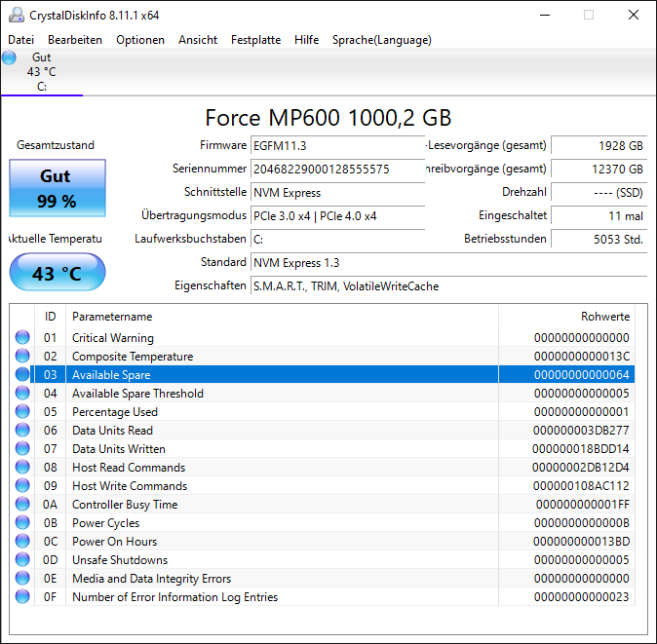The width and height of the screenshot is (657, 644).
Task: Open the Hilfe menu
Action: [x=307, y=40]
